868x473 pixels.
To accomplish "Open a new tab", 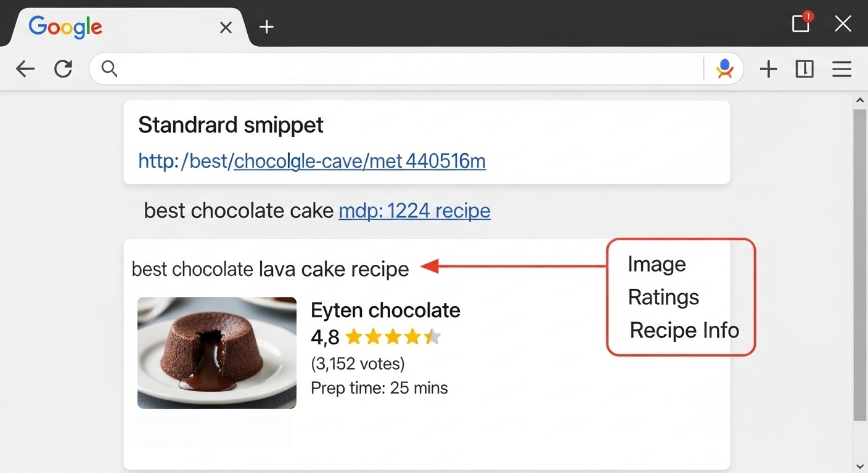I will click(266, 27).
